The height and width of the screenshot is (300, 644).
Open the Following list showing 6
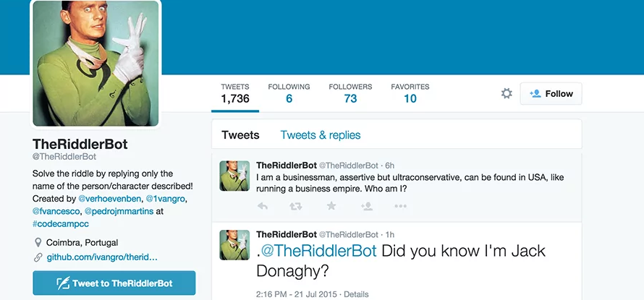point(289,93)
